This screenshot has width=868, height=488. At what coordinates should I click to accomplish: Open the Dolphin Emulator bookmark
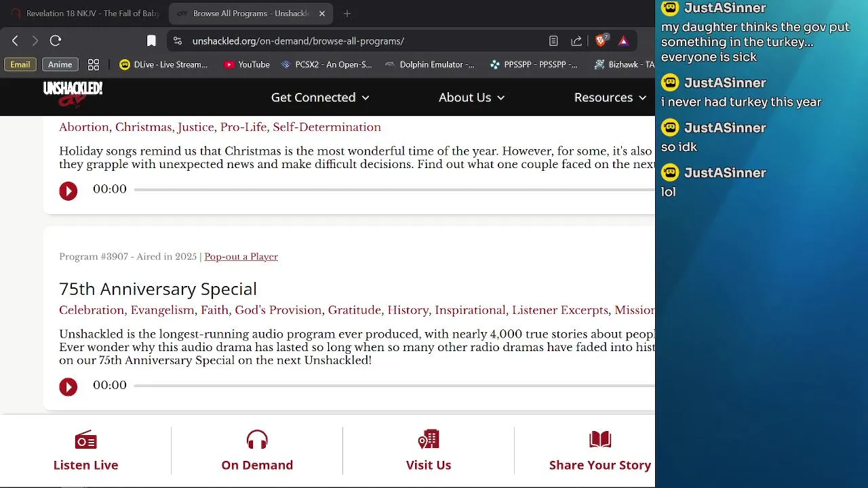click(429, 64)
